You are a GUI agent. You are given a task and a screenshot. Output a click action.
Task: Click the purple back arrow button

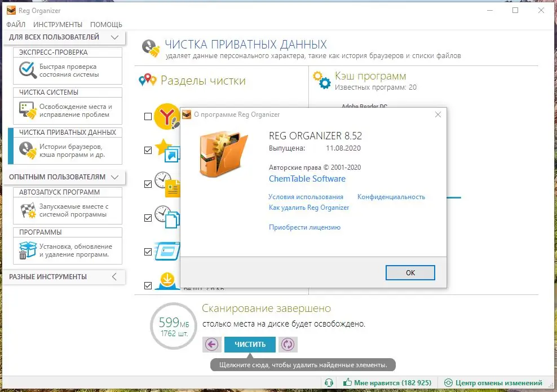pos(212,345)
